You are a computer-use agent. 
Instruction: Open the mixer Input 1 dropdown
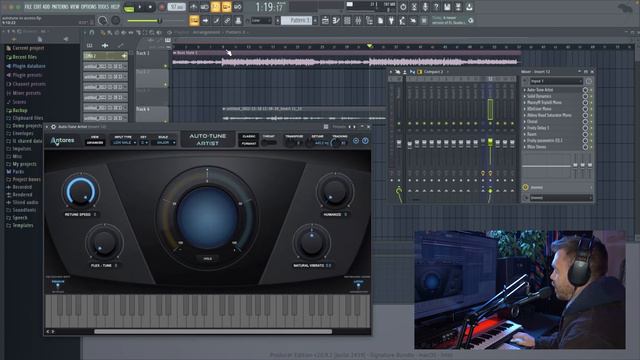(556, 81)
